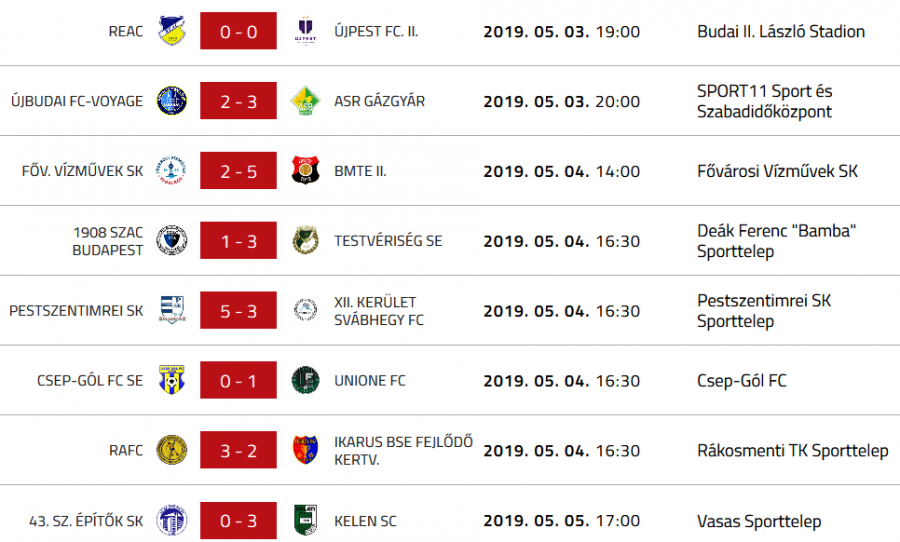Image resolution: width=900 pixels, height=542 pixels.
Task: Click the Testvériség SE team logo
Action: click(x=305, y=241)
